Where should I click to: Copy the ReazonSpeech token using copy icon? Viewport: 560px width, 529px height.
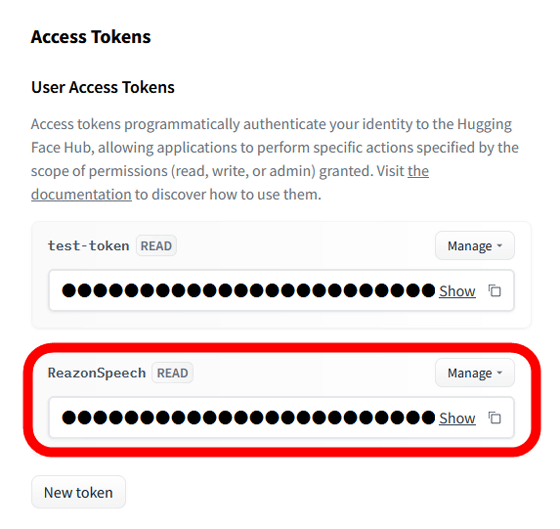pos(495,418)
